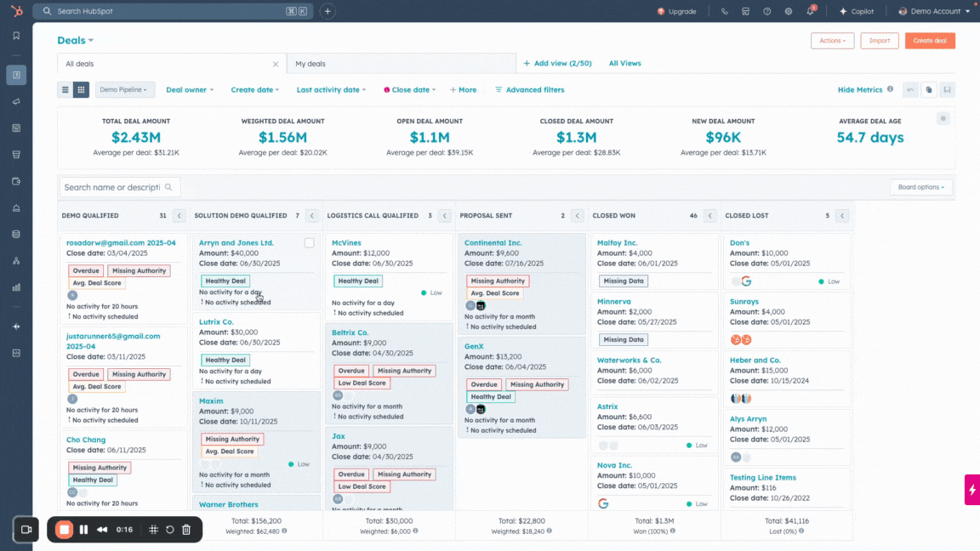Delete the recording with trash icon
This screenshot has height=551, width=980.
click(x=186, y=530)
